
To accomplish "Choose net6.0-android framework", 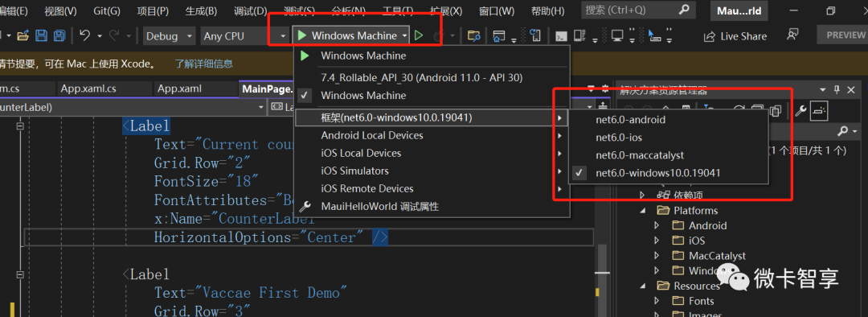I will [x=631, y=119].
